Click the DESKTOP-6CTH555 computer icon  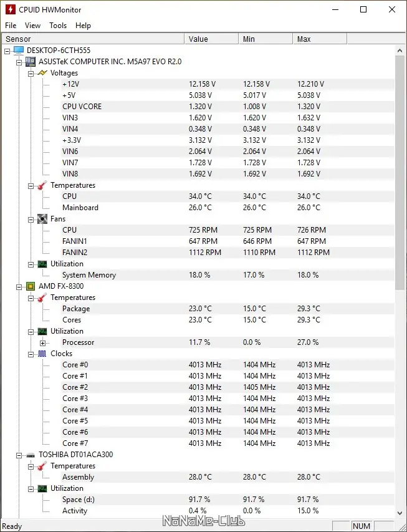pyautogui.click(x=18, y=50)
